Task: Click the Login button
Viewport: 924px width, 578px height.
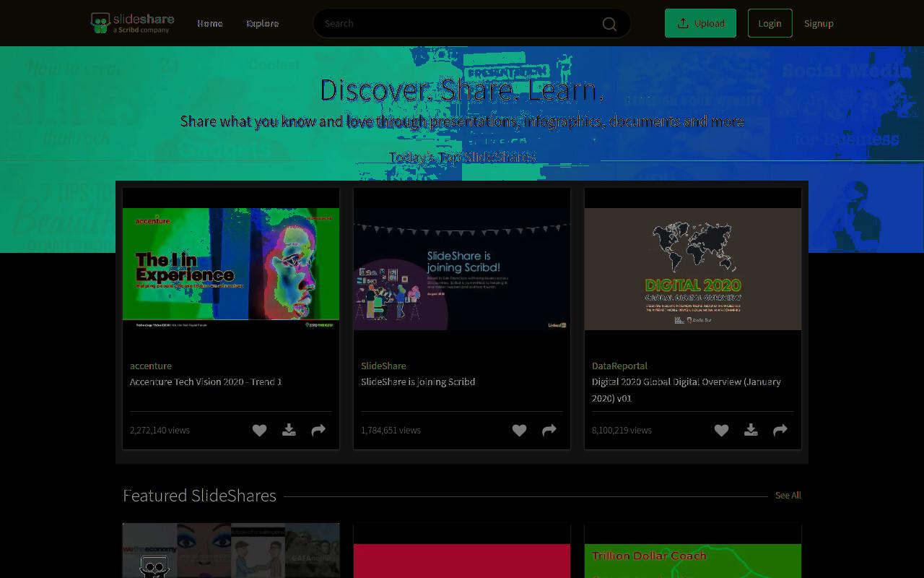Action: coord(770,23)
